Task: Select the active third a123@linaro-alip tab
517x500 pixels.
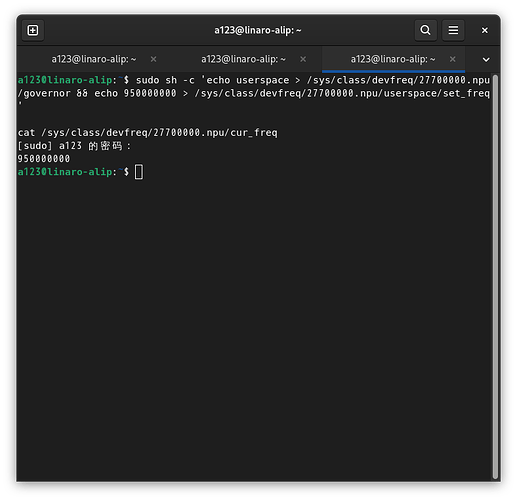Action: point(393,59)
